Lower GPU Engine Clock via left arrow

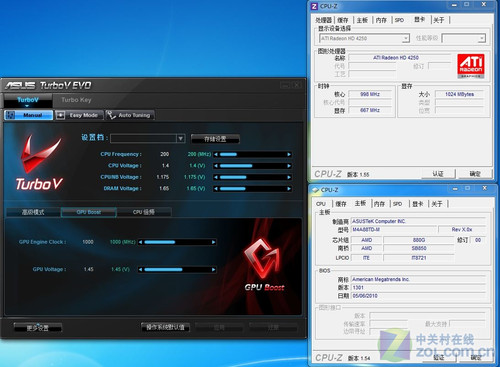point(141,242)
